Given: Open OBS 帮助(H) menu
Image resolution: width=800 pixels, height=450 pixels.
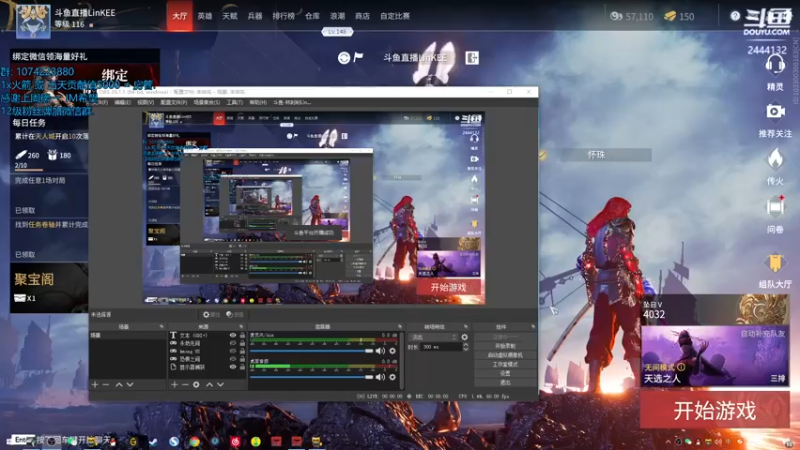Looking at the screenshot, I should pos(258,103).
